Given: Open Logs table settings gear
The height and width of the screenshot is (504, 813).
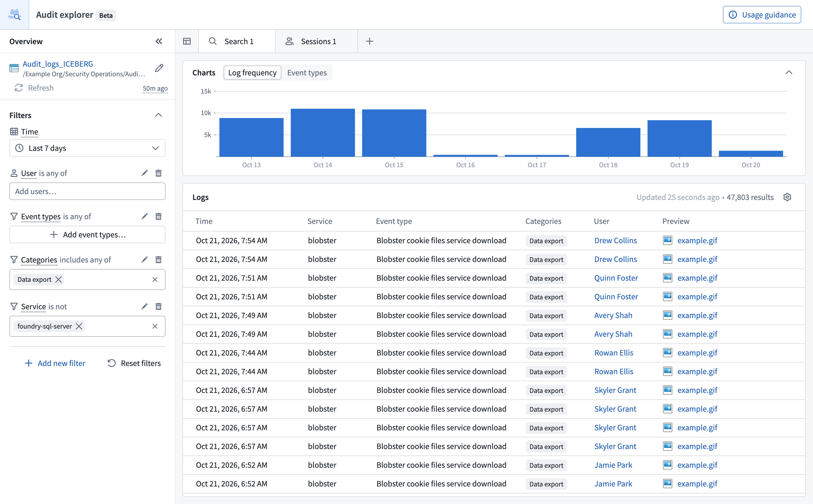Looking at the screenshot, I should (787, 197).
